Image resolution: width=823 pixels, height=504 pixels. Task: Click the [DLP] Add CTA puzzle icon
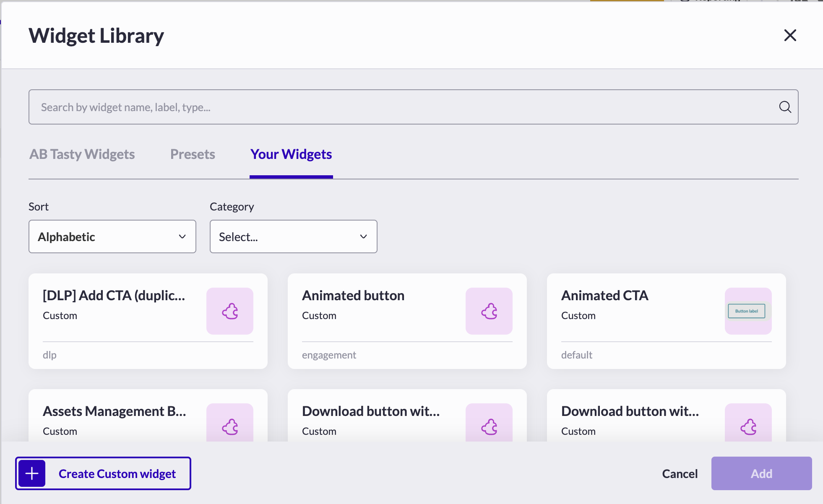(230, 311)
